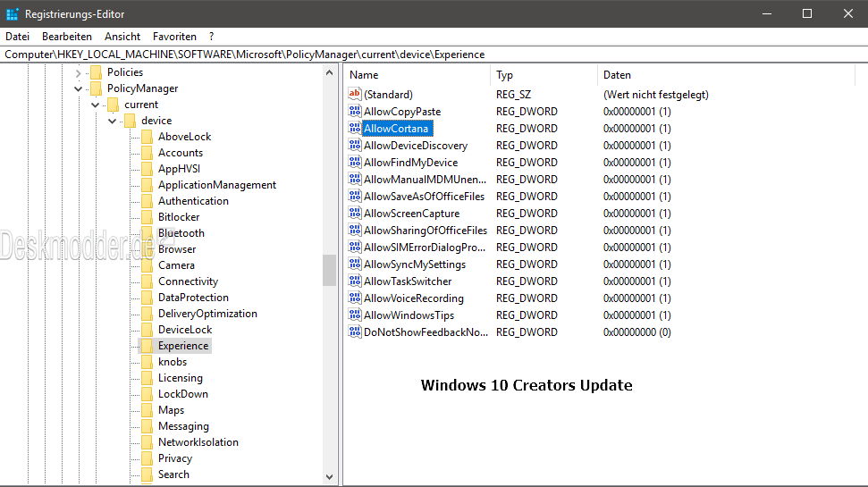868x487 pixels.
Task: Select the NetworkIsolation key
Action: tap(198, 442)
